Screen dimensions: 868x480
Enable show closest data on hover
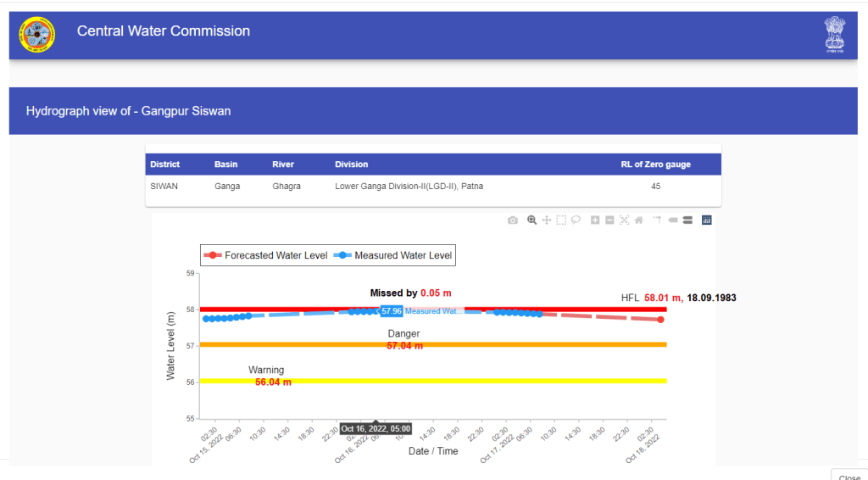pos(673,220)
